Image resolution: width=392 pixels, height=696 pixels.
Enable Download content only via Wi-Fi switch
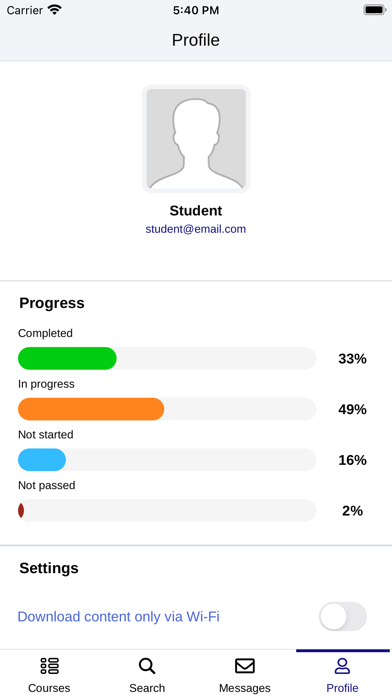click(x=343, y=616)
